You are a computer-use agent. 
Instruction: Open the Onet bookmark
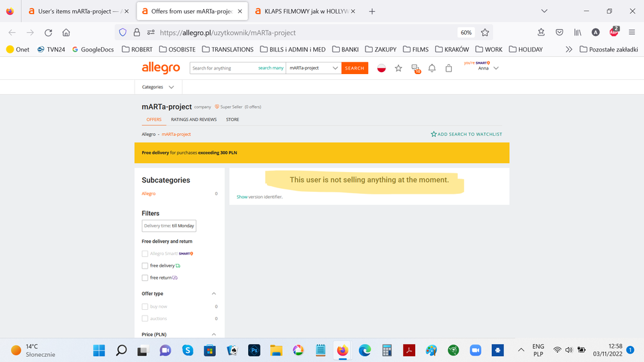click(17, 49)
